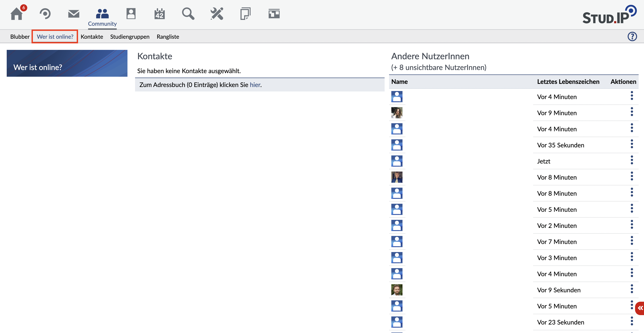The height and width of the screenshot is (333, 644).
Task: Open the Profile person icon
Action: point(131,13)
